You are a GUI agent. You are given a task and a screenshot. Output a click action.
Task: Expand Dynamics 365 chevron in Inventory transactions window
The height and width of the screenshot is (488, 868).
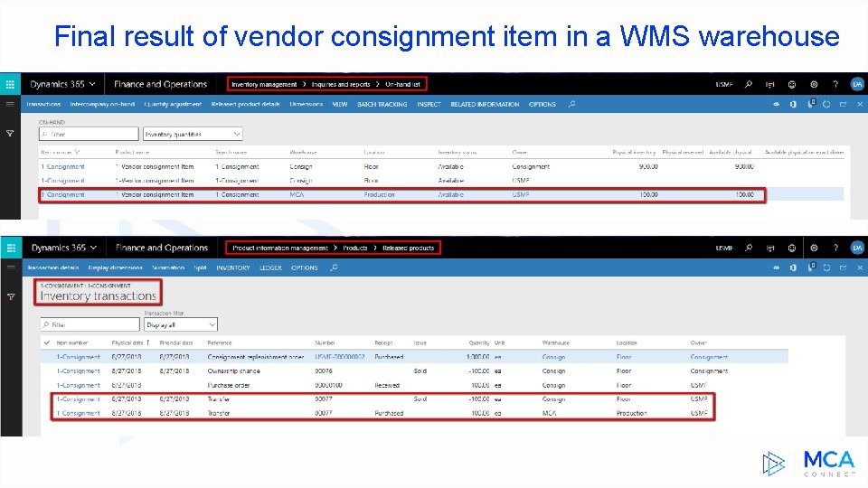point(93,248)
